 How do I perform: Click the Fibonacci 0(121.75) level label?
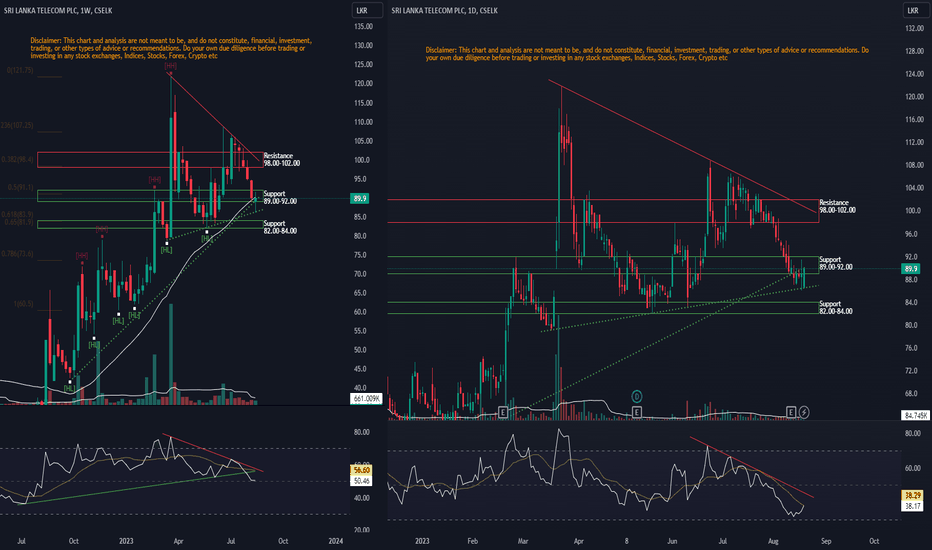pos(20,70)
